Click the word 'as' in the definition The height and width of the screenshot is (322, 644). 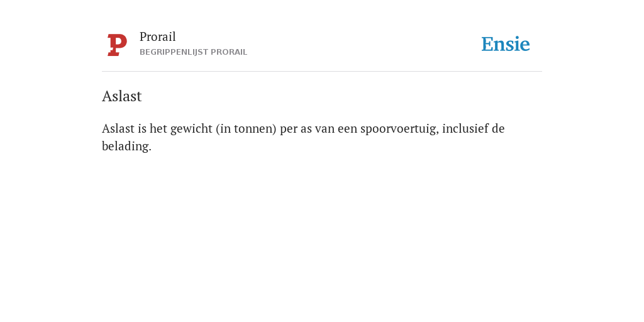coord(306,130)
